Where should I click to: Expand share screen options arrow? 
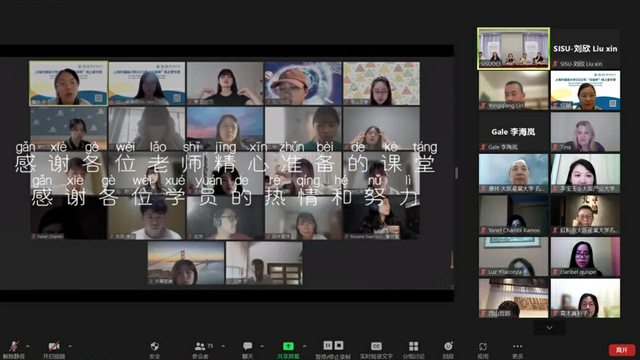tap(304, 346)
